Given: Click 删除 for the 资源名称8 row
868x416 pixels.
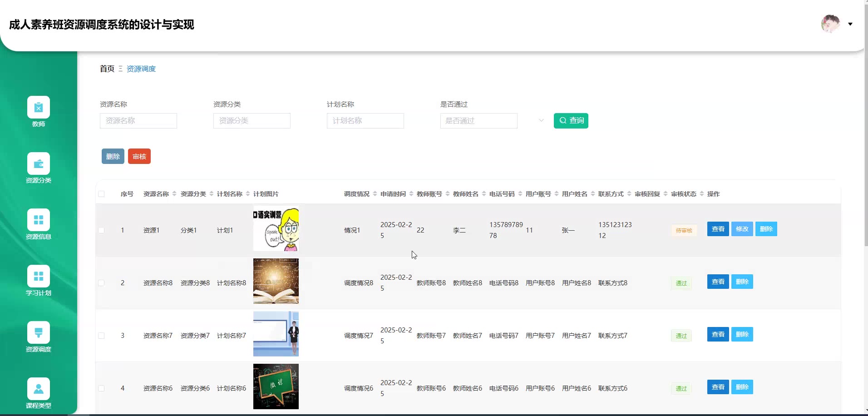Looking at the screenshot, I should 742,282.
